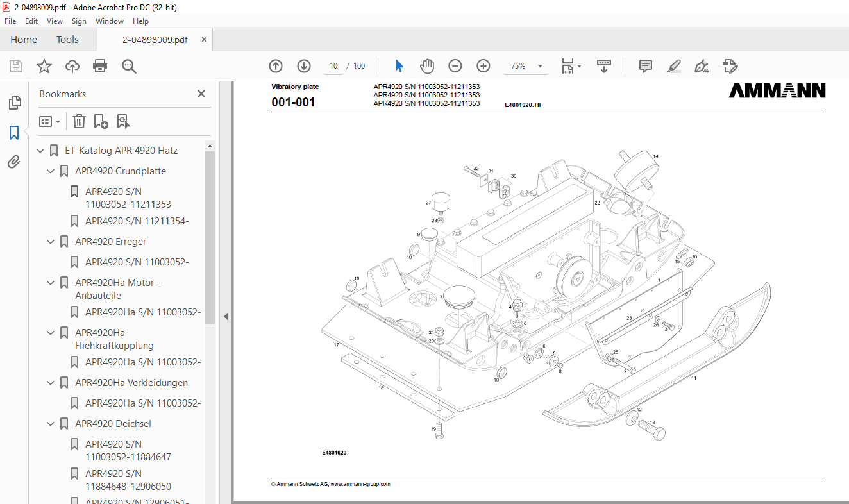Select APR4920Ha S/N 11003052- under Fliehkraftkupplung
Viewport: 849px width, 504px height.
pyautogui.click(x=143, y=362)
